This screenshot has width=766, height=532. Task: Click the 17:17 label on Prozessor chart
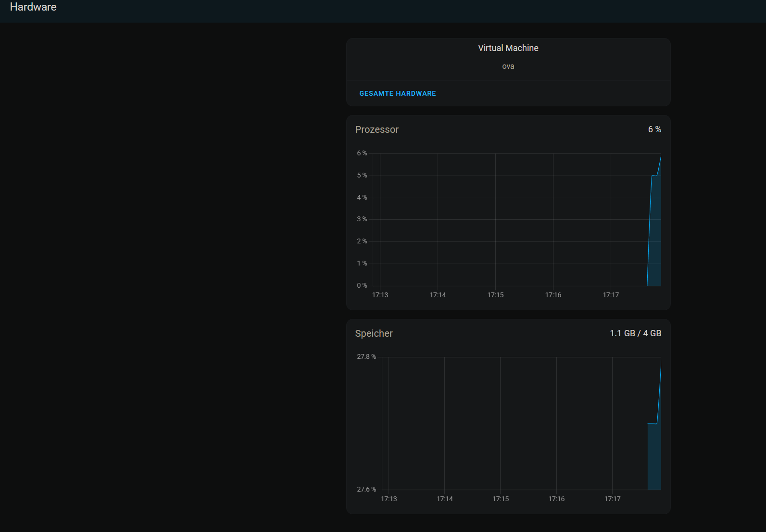(611, 295)
